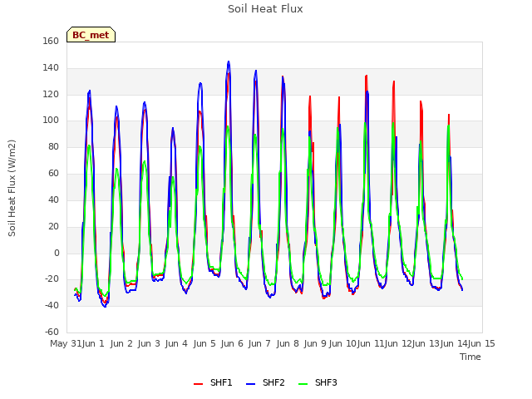
Task: Click the May 31 x-axis tick label
Action: click(66, 343)
